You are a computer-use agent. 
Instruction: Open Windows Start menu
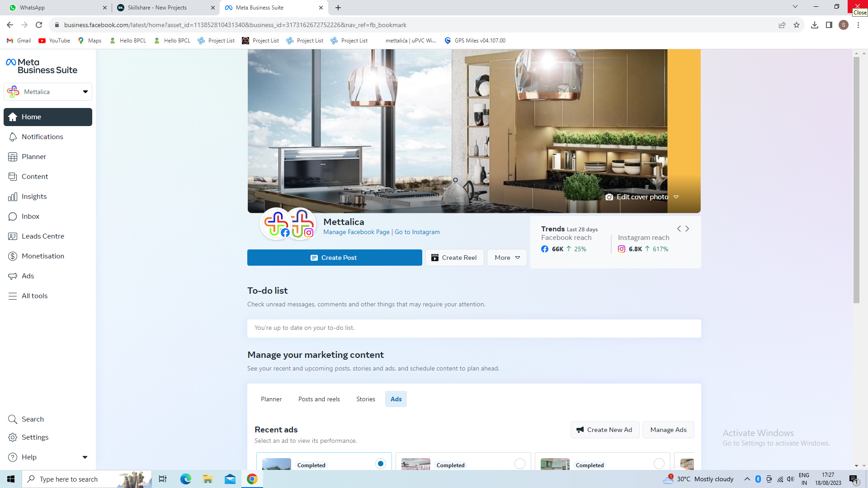[x=11, y=479]
